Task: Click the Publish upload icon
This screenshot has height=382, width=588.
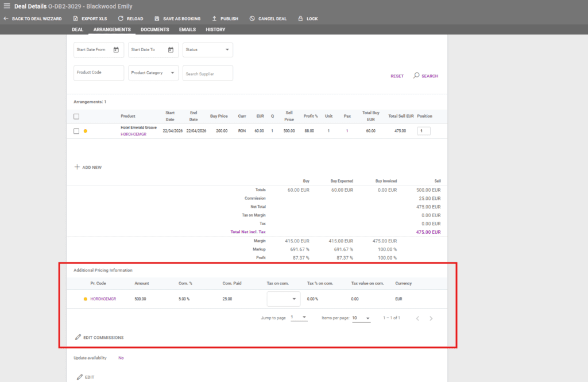Action: [214, 18]
